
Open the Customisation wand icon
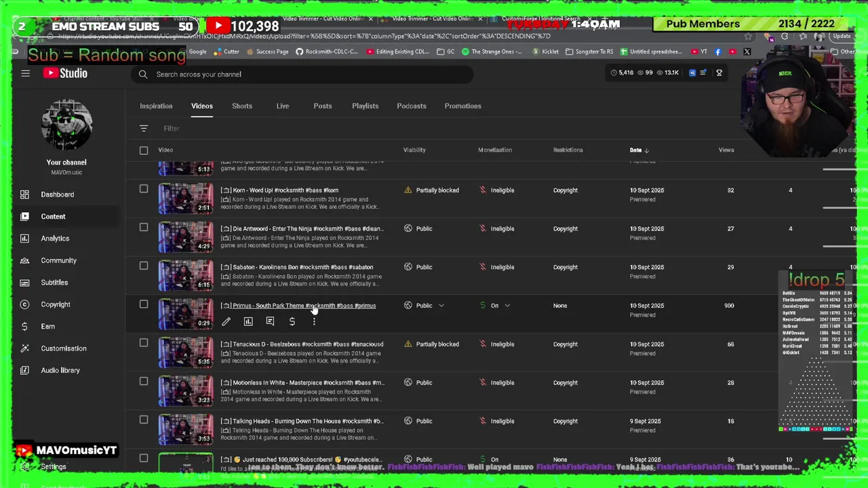24,348
